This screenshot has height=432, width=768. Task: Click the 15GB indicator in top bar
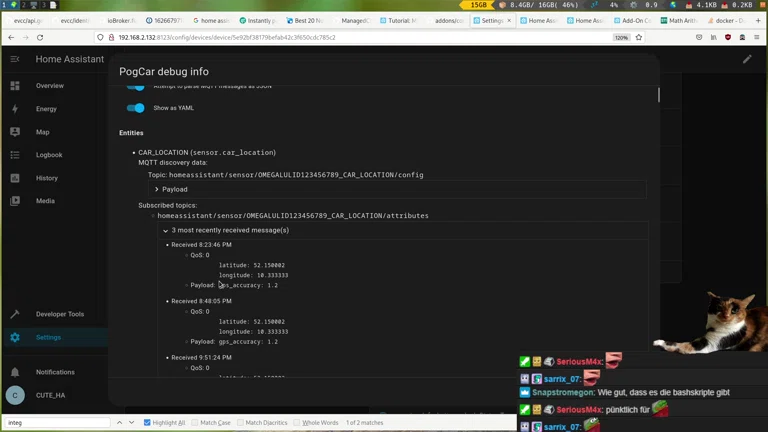point(478,5)
